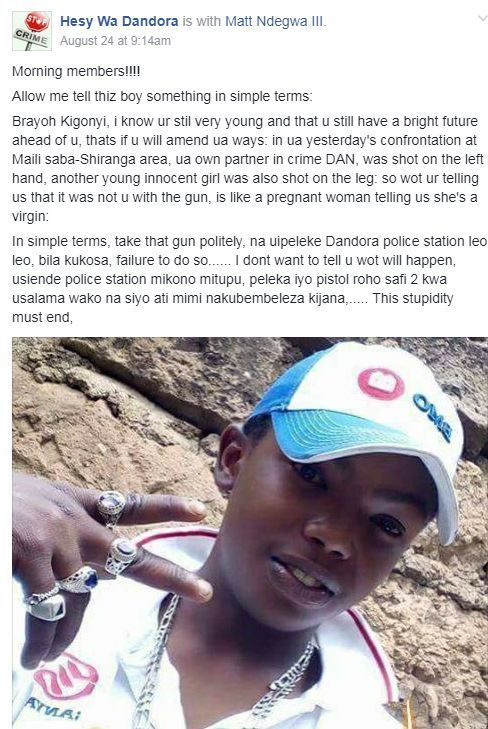Open the attached post photo

click(x=250, y=533)
